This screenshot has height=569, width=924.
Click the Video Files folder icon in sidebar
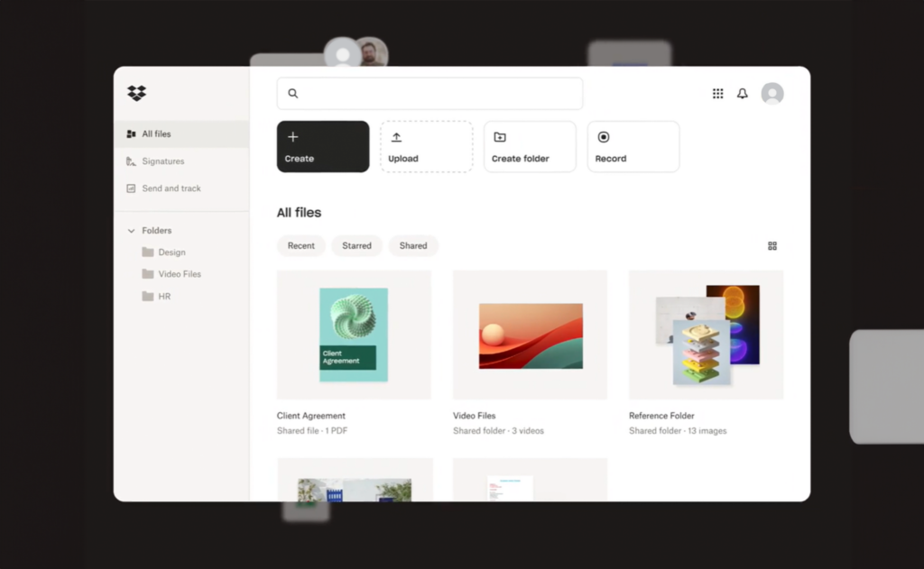click(148, 274)
